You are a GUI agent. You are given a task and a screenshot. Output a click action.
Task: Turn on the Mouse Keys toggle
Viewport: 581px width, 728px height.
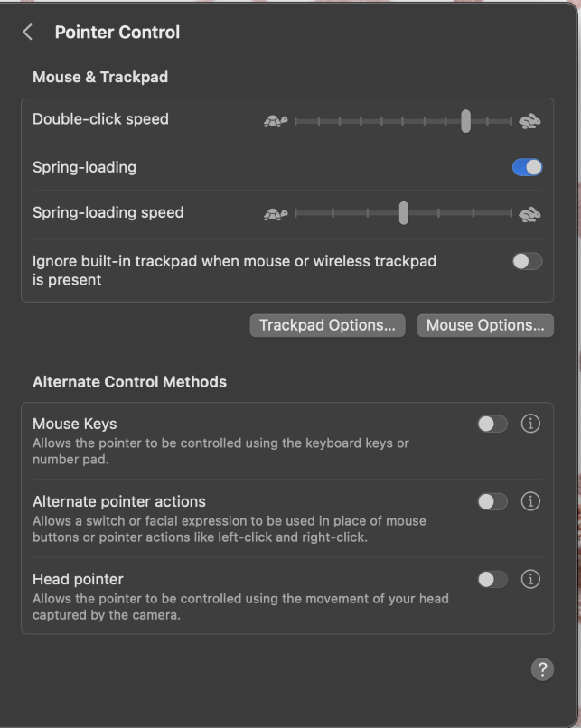point(492,424)
